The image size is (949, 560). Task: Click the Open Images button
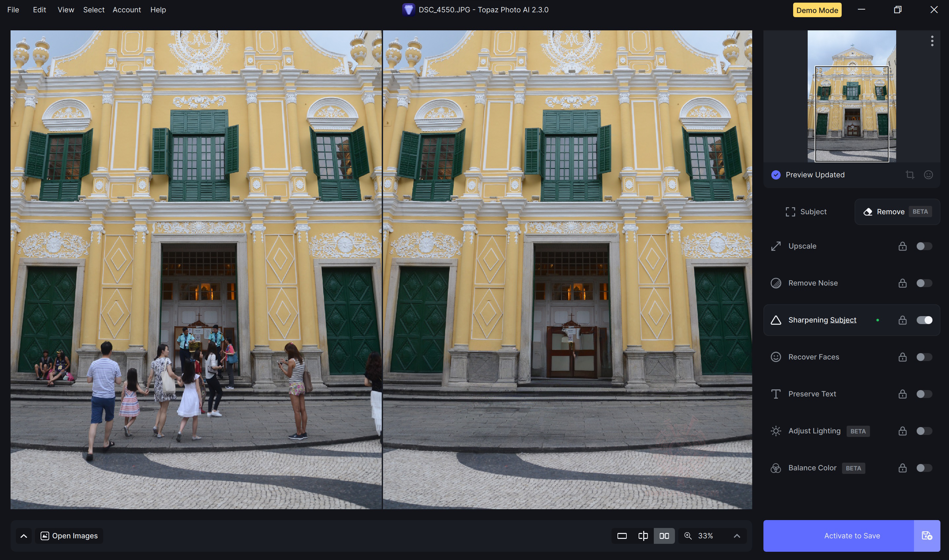[69, 536]
